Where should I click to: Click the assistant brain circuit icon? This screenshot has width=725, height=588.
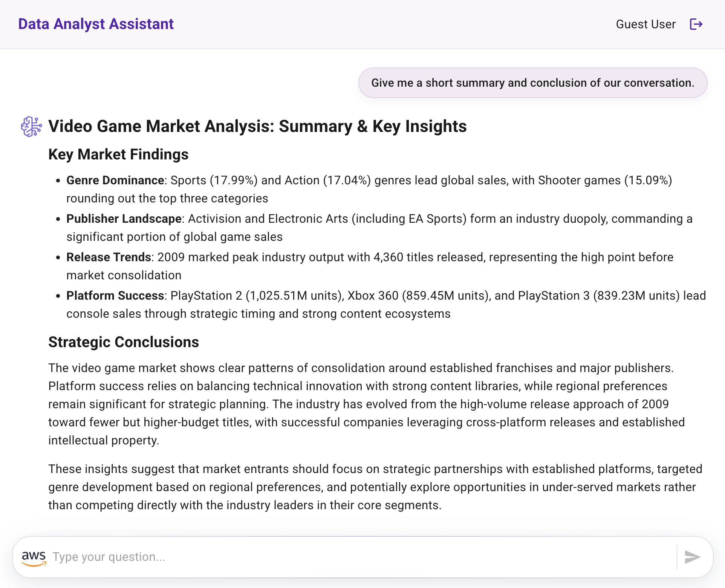(x=32, y=126)
